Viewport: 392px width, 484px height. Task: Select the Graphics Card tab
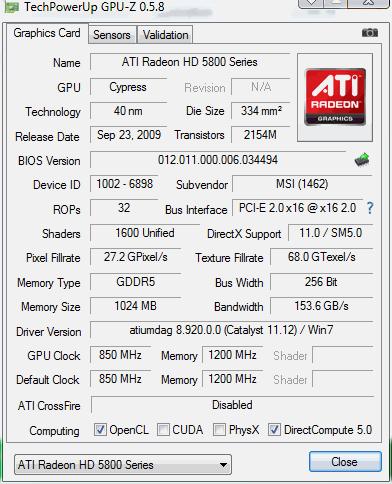47,33
